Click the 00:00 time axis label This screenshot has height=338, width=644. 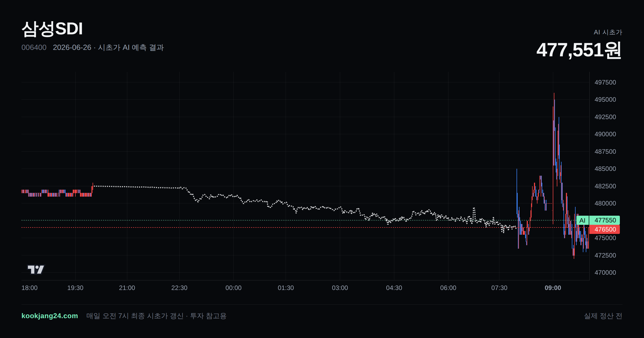[x=233, y=288]
